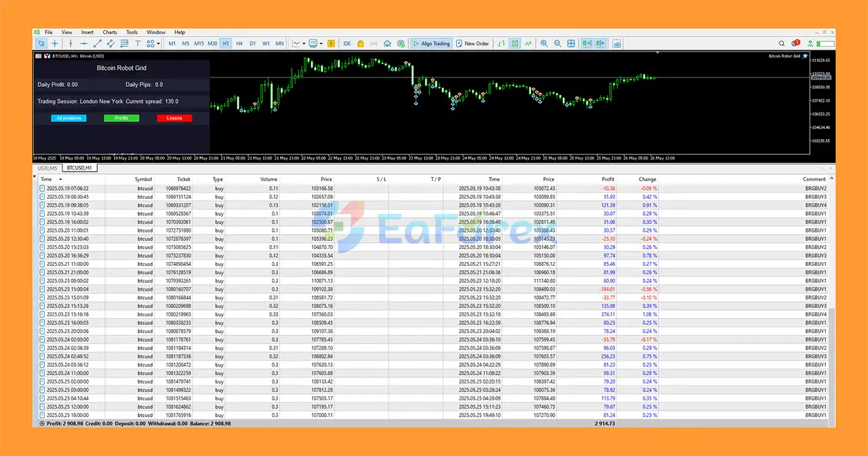Draw a horizontal line on chart
This screenshot has height=456, width=868.
(x=83, y=43)
